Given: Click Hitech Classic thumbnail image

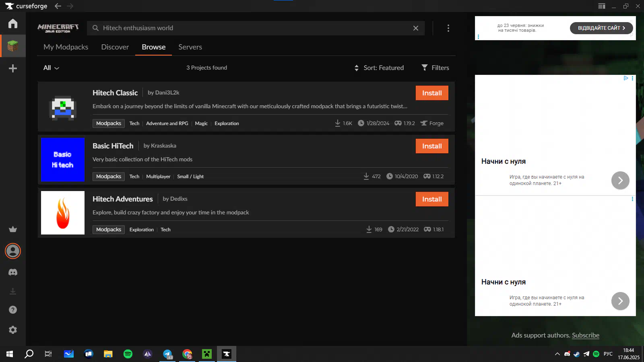Looking at the screenshot, I should pos(63,107).
